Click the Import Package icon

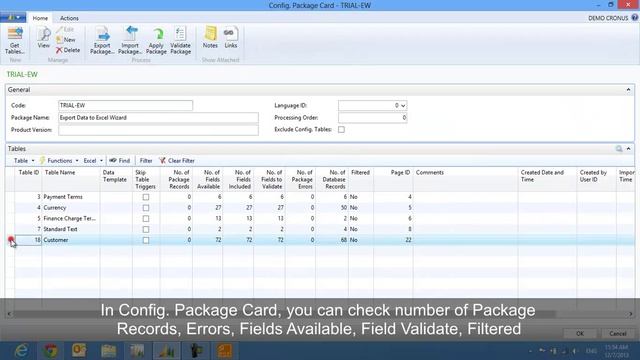click(130, 41)
